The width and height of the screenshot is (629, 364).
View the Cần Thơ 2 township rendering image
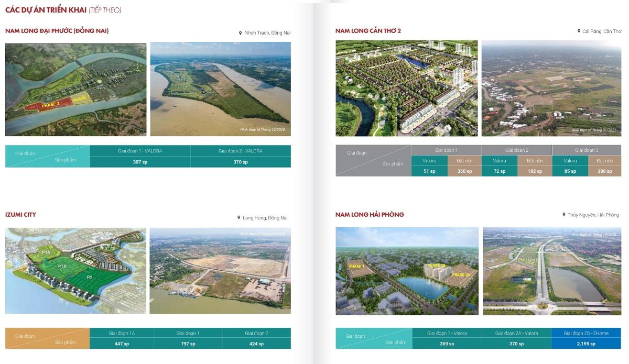tap(407, 89)
